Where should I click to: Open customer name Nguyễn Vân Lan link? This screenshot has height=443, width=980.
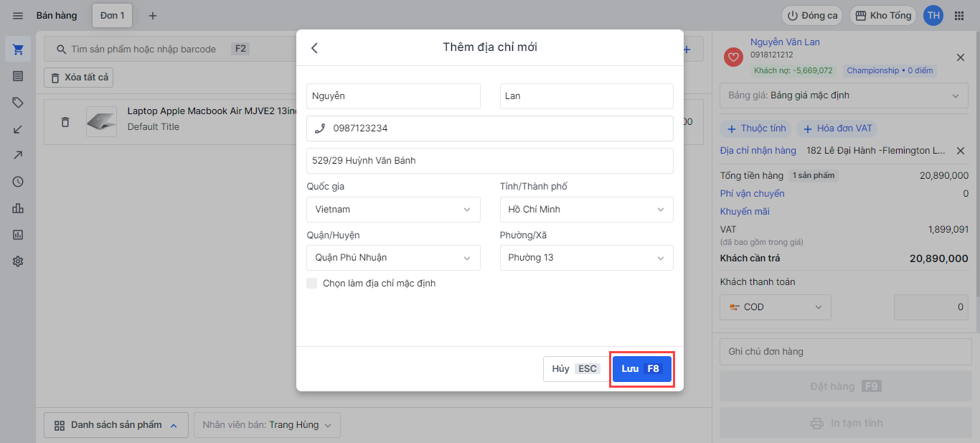pyautogui.click(x=785, y=42)
